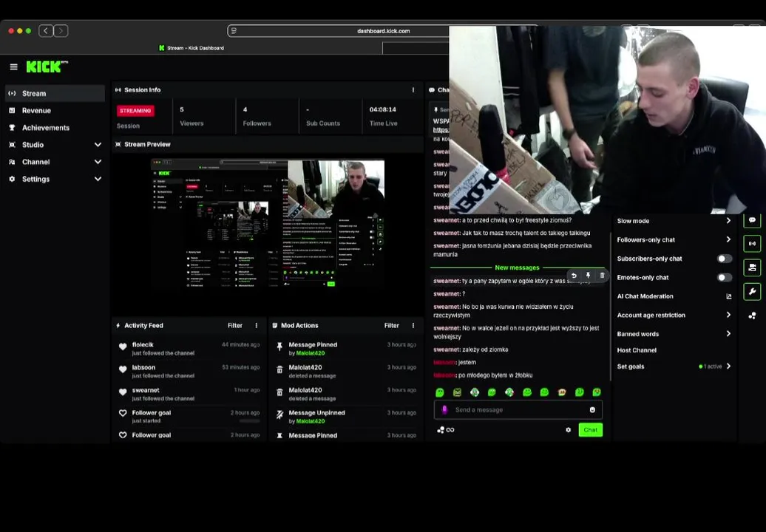766x532 pixels.
Task: Click the green Chat send button
Action: click(x=591, y=430)
